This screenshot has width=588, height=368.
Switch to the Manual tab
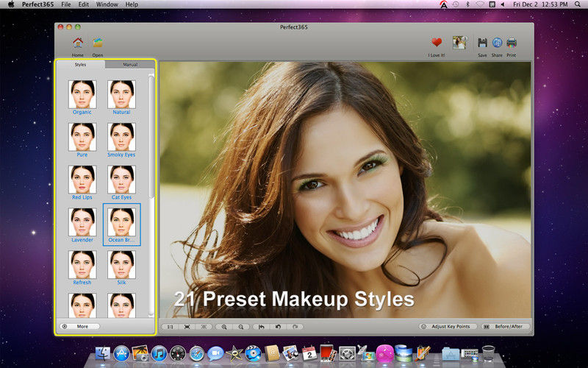point(129,65)
